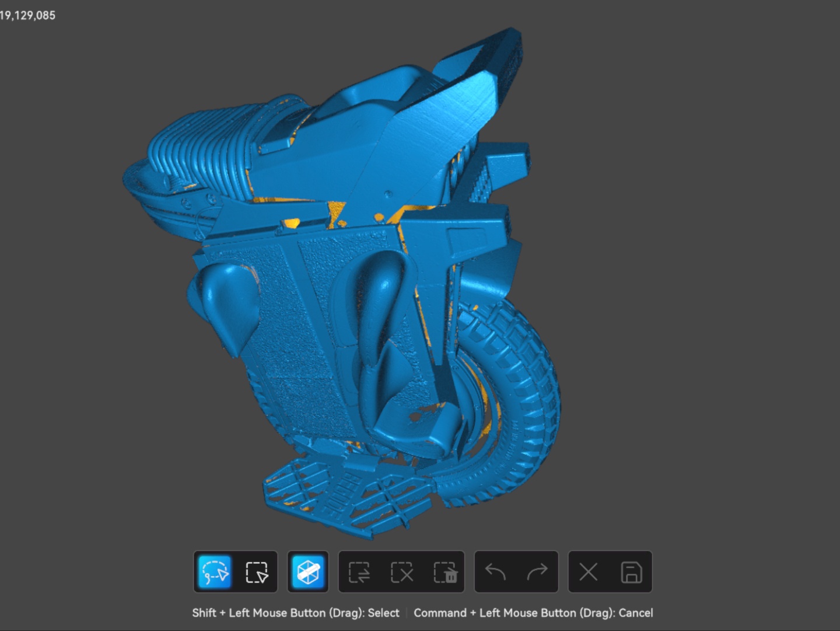
Task: Select the lasso selection tool
Action: pos(215,572)
